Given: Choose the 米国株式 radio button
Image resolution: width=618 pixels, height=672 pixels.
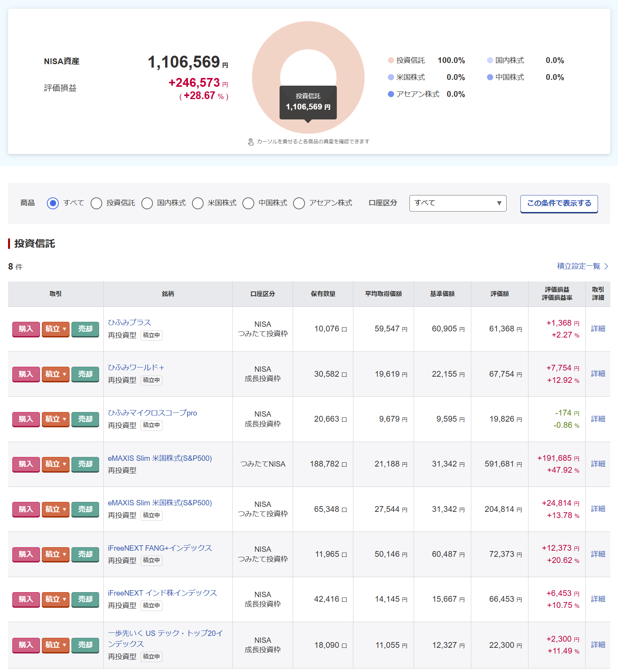Looking at the screenshot, I should 198,203.
